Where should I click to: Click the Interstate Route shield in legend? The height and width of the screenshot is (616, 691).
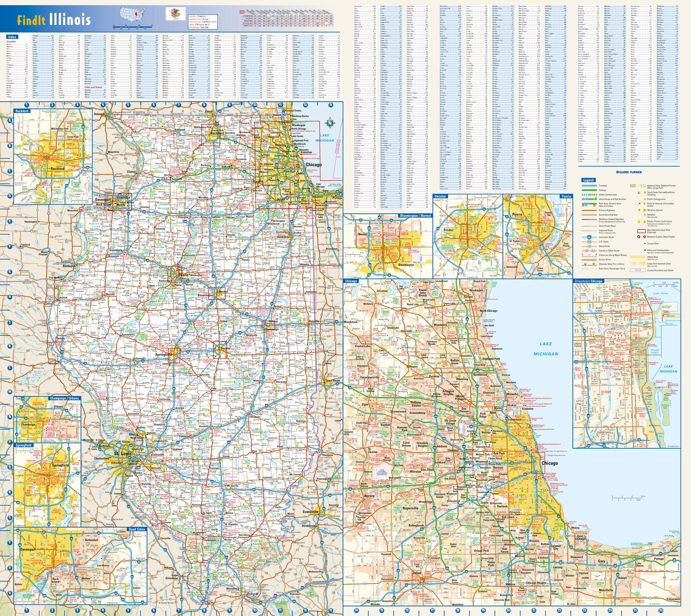(589, 237)
